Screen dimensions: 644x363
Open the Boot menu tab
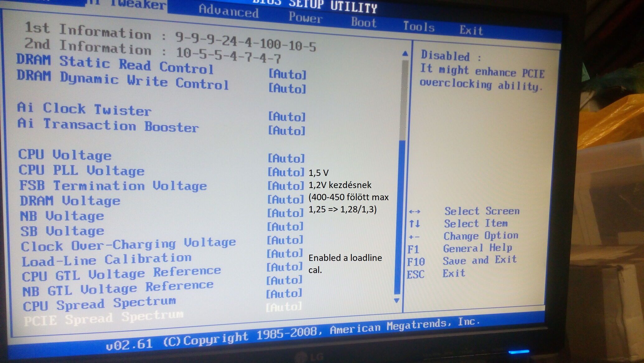364,22
